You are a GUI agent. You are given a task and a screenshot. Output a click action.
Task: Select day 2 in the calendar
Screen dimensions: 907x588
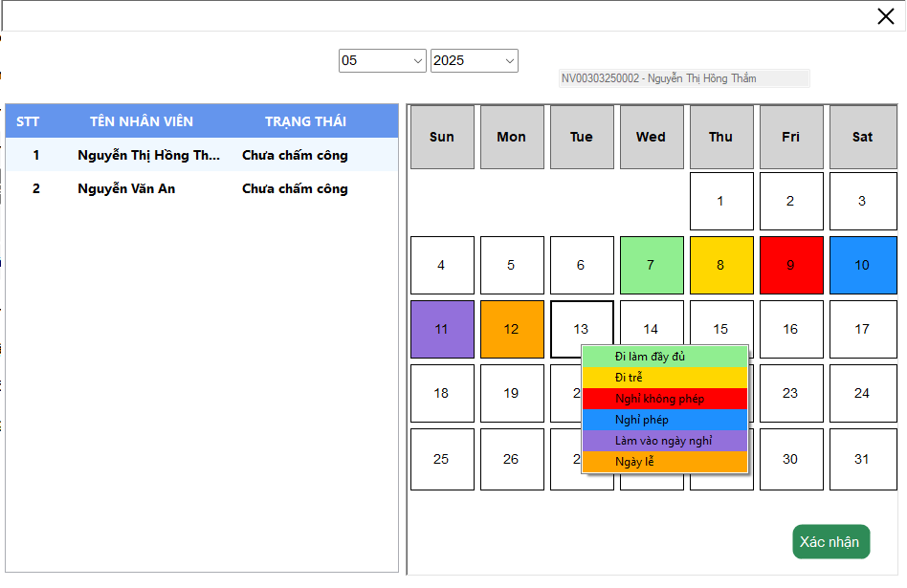point(791,201)
